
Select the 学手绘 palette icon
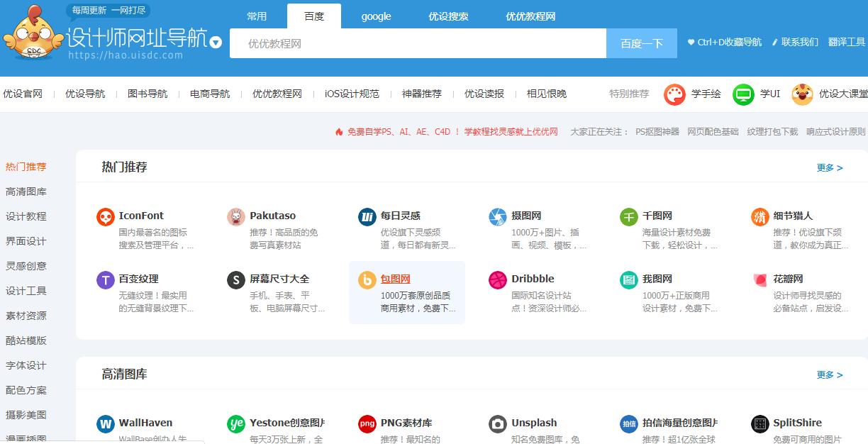(673, 93)
